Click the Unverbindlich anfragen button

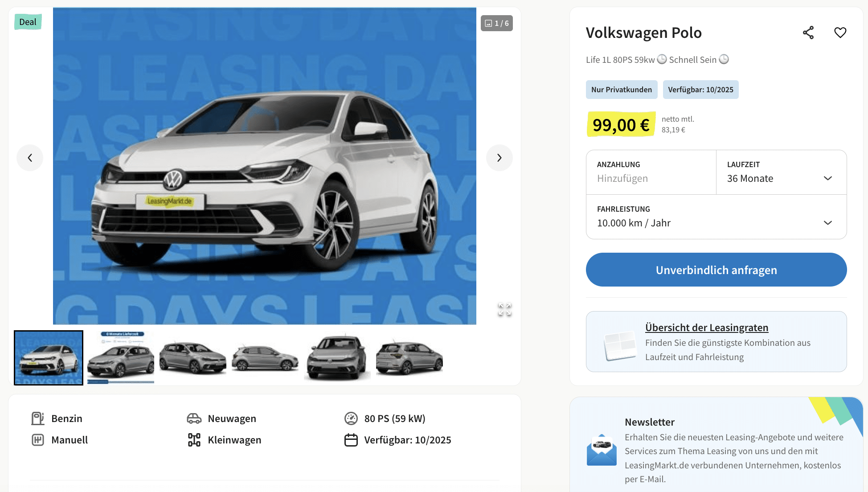pos(716,270)
